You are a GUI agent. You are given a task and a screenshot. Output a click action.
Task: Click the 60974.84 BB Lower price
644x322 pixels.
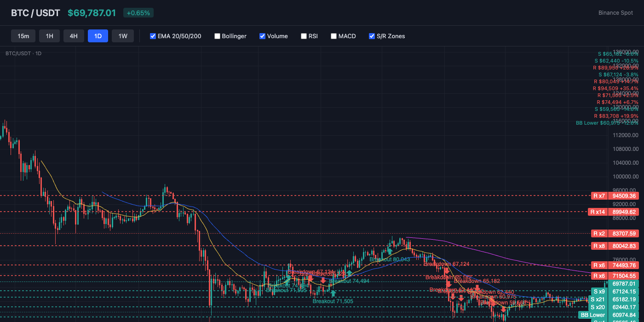point(624,315)
